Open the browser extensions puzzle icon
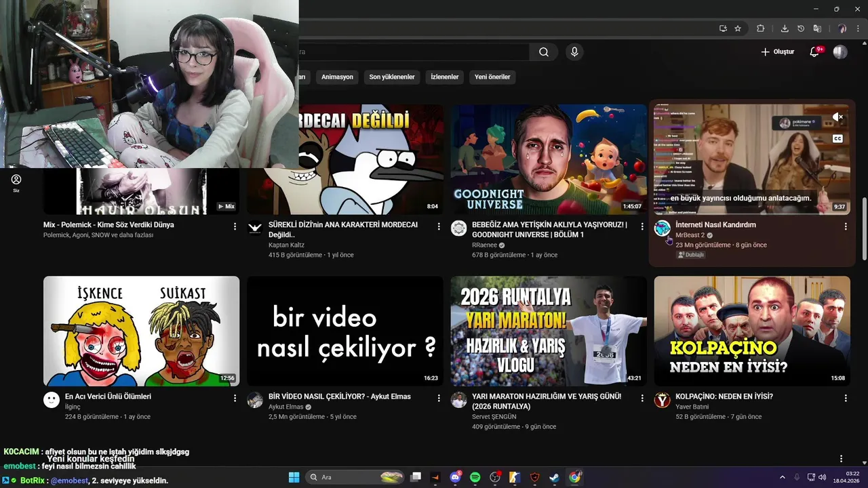 761,28
